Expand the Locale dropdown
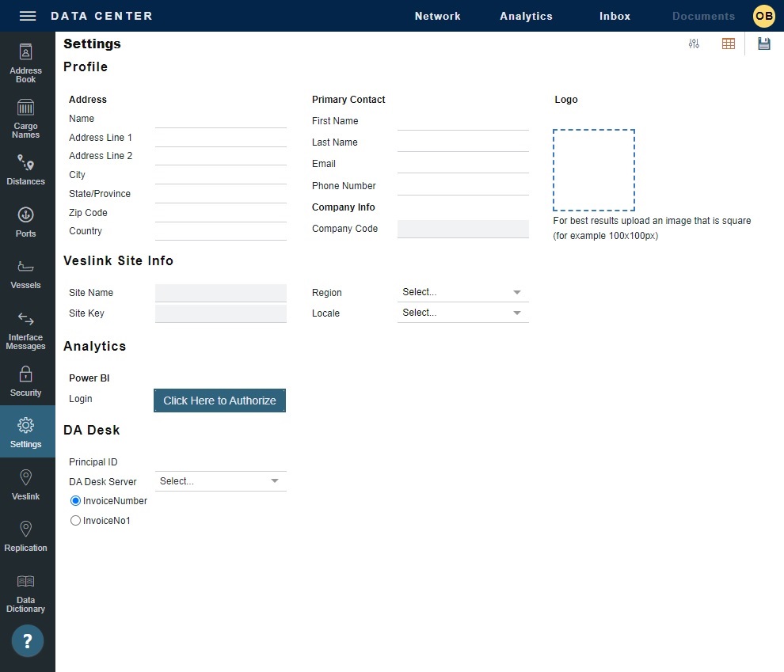The width and height of the screenshot is (784, 672). [462, 313]
